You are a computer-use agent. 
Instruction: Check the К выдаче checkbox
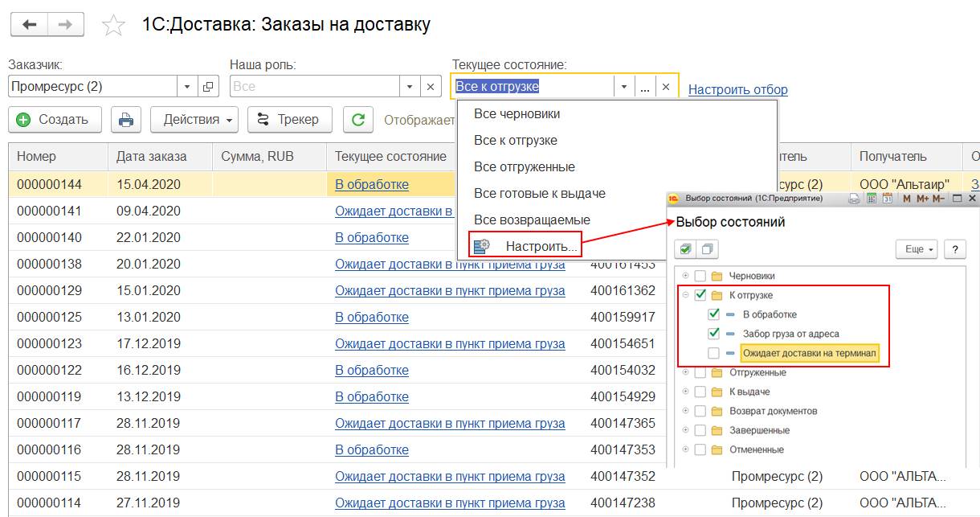tap(700, 392)
